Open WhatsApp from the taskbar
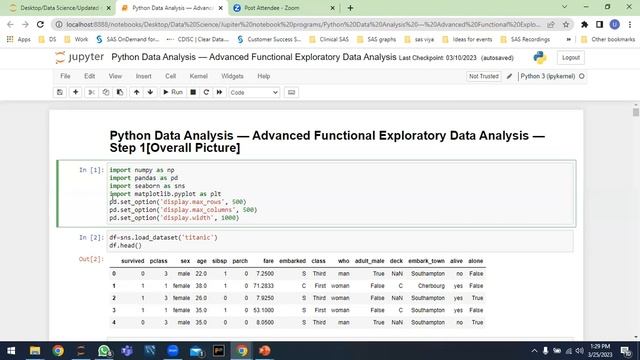 pyautogui.click(x=104, y=351)
